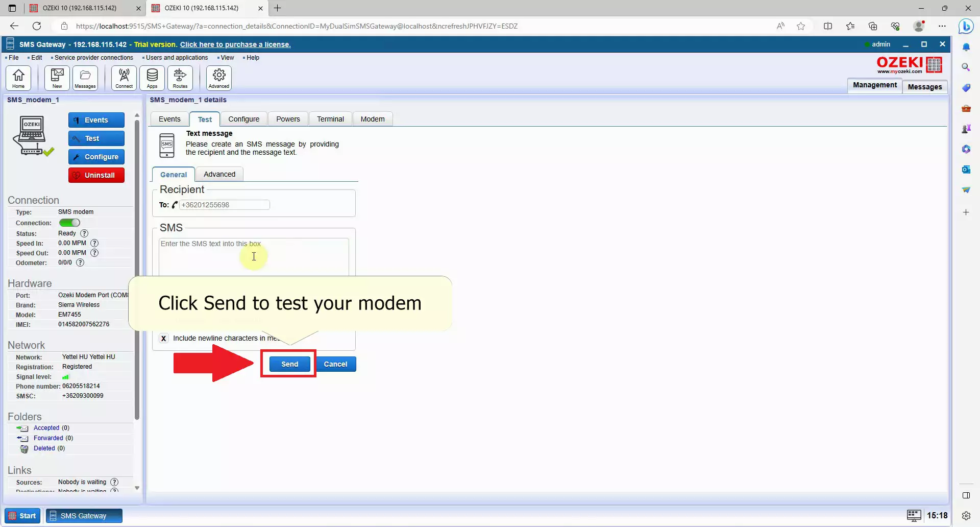Toggle the Connection on/off switch
980x527 pixels.
pos(69,223)
